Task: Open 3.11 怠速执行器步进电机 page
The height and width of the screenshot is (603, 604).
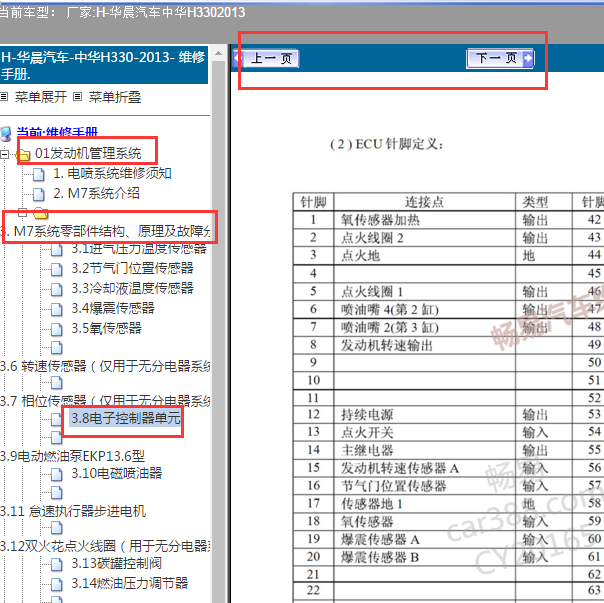Action: [73, 511]
